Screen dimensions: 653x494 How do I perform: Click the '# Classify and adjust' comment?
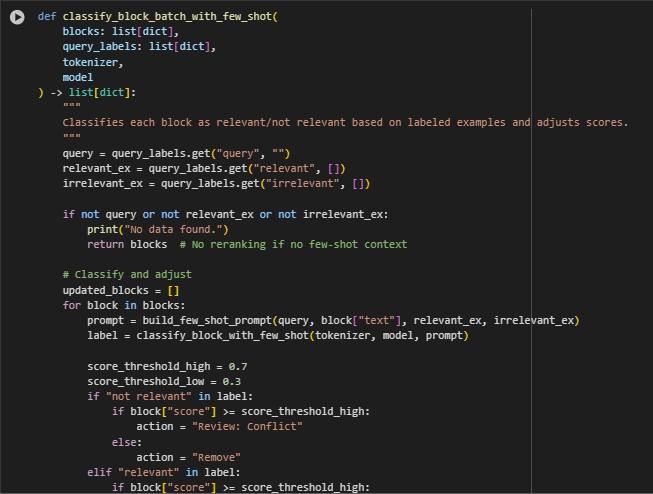pos(127,274)
